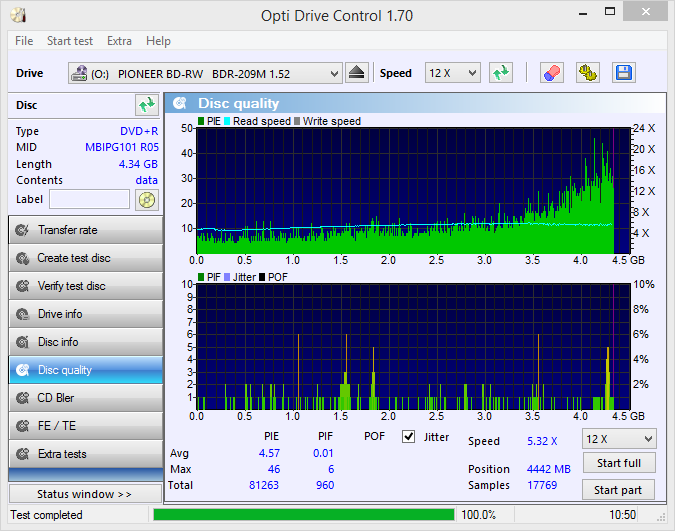Click the eraser icon in the toolbar
Image resolution: width=675 pixels, height=531 pixels.
(x=552, y=73)
